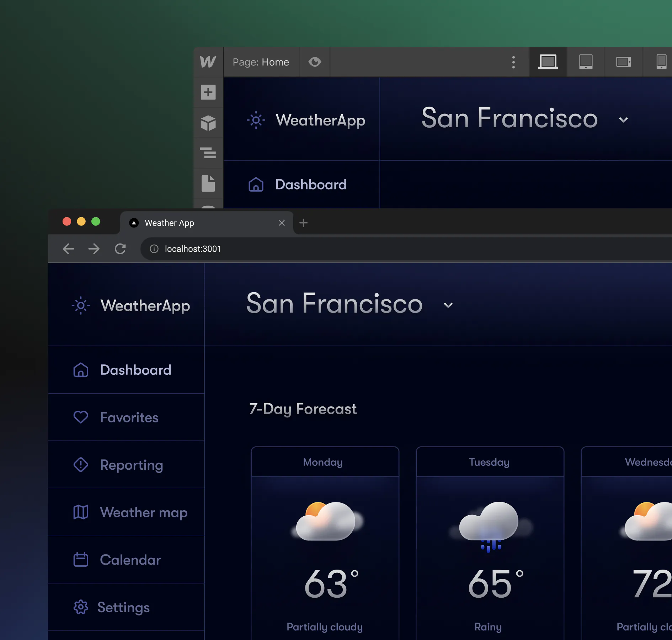Click the Webflow logo in Designer toolbar

click(208, 62)
